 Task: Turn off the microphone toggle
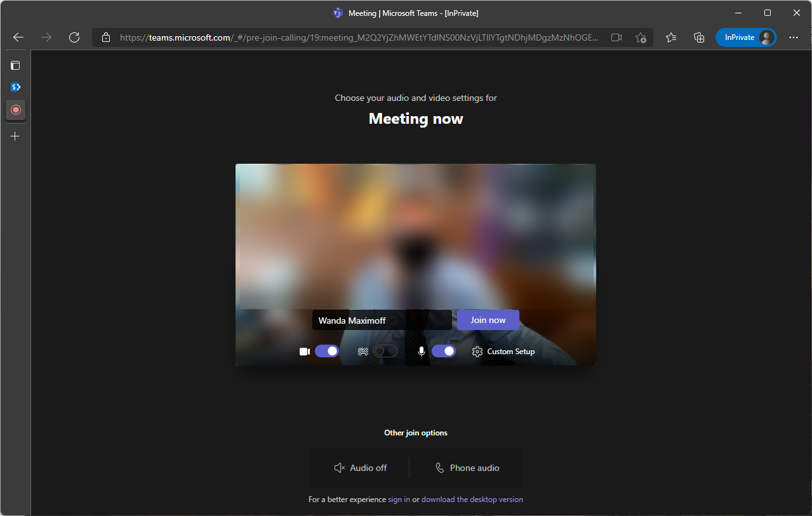coord(444,351)
